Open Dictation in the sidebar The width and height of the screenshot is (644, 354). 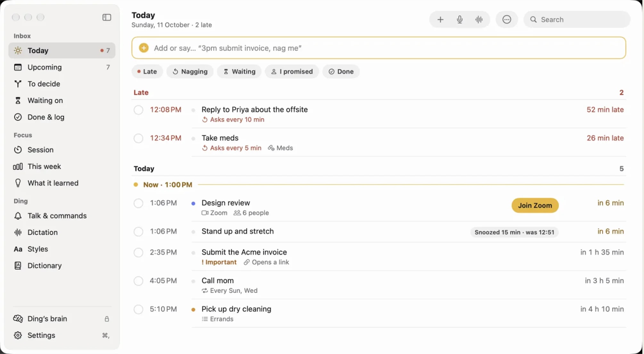pos(62,232)
